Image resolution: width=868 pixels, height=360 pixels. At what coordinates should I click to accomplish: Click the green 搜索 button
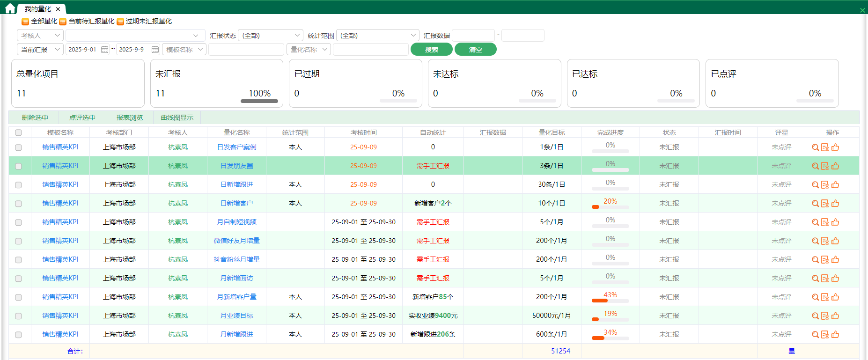(x=431, y=50)
